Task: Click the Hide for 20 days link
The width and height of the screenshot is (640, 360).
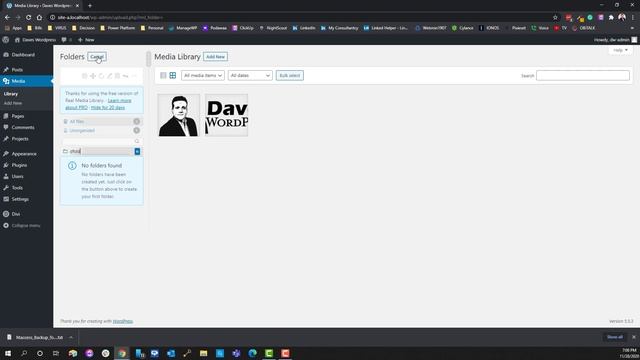Action: (x=108, y=108)
